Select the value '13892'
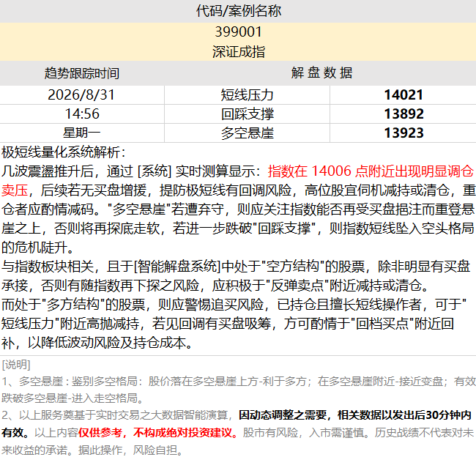The width and height of the screenshot is (476, 457). pos(404,114)
